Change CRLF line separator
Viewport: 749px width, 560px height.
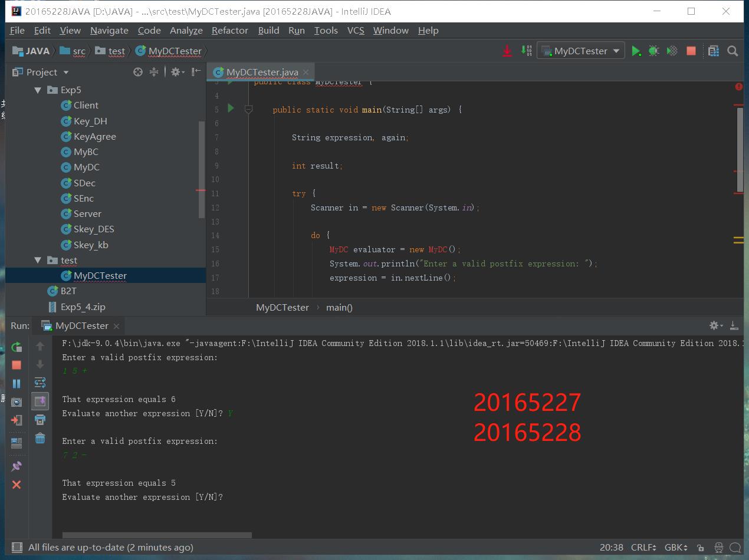643,548
